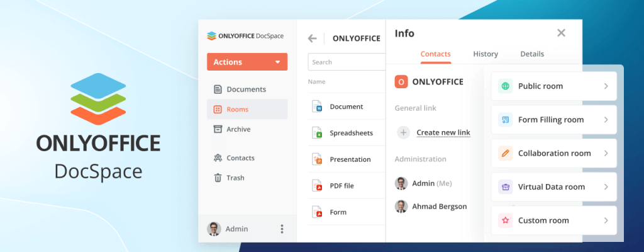This screenshot has height=252, width=644.
Task: Click the Trash bin icon
Action: [218, 178]
